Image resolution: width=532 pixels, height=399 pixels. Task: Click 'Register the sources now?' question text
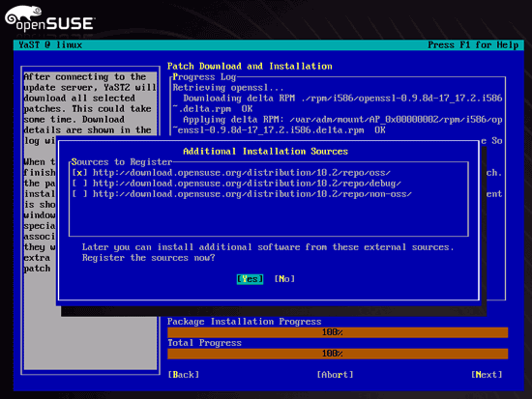(148, 258)
